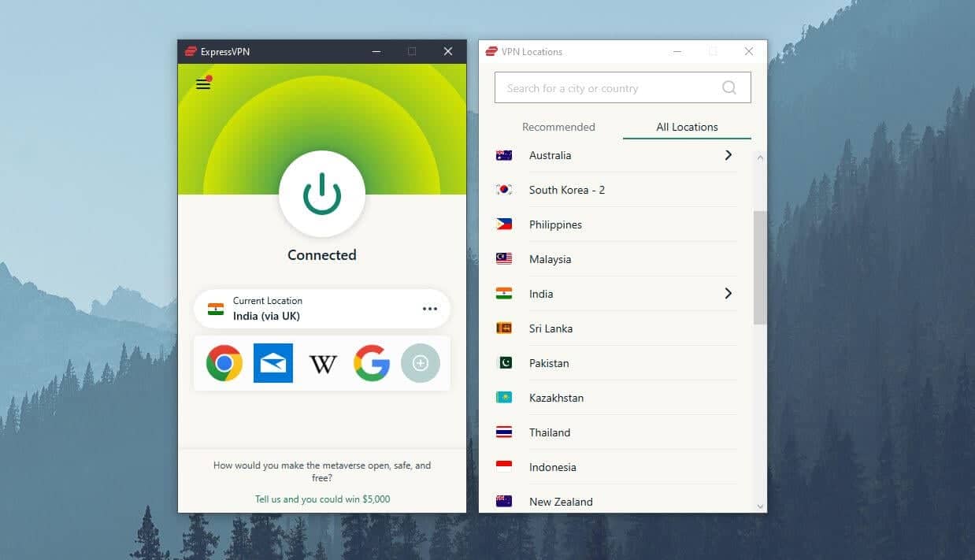Image resolution: width=975 pixels, height=560 pixels.
Task: Click the India flag in locations list
Action: pos(504,294)
